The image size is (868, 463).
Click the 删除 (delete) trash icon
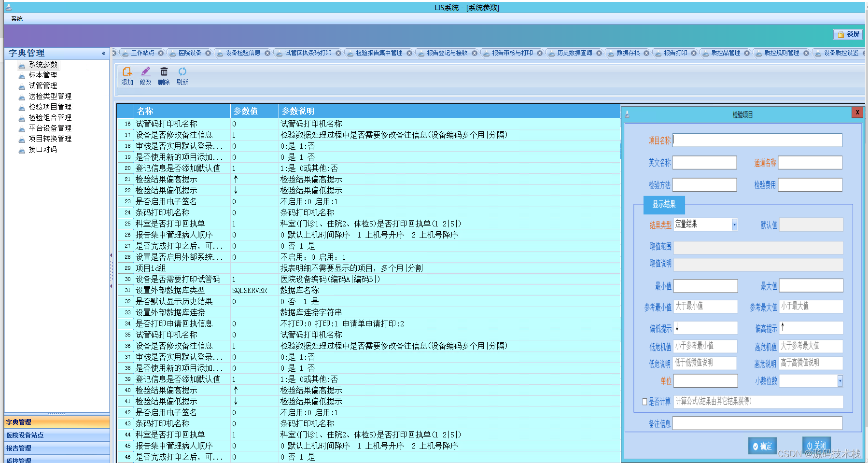[x=164, y=76]
